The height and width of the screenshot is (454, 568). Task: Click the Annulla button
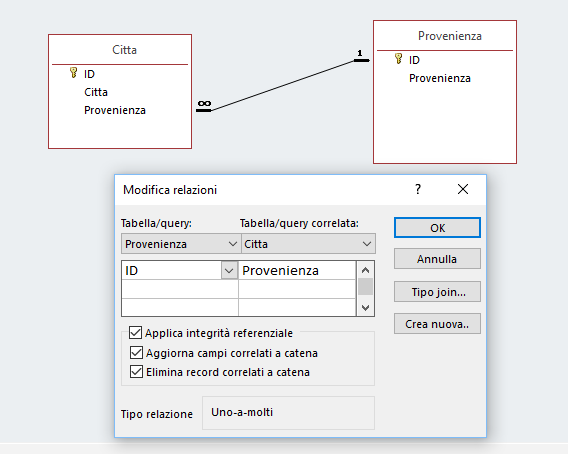coord(437,259)
